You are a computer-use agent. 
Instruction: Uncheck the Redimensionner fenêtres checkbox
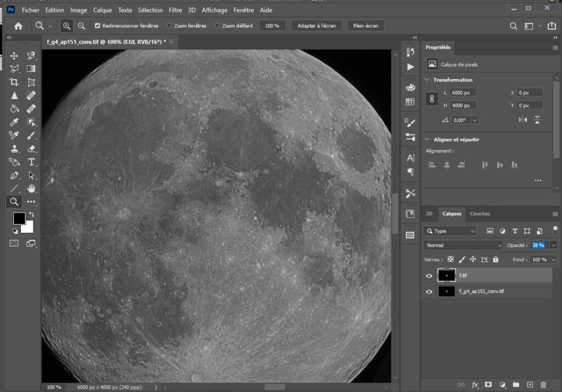click(98, 26)
